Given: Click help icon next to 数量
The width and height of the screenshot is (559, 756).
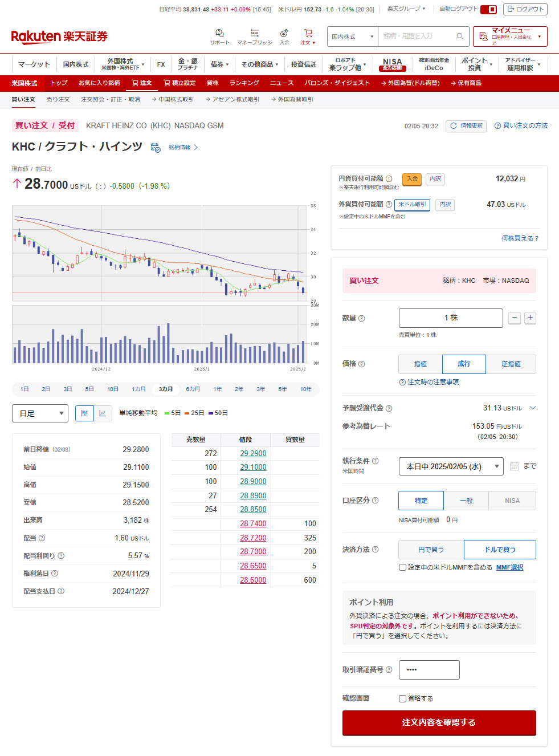Looking at the screenshot, I should [x=361, y=318].
